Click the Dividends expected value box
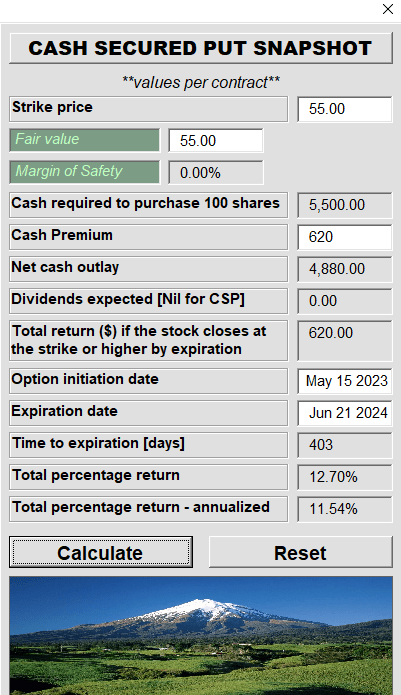 pos(345,301)
